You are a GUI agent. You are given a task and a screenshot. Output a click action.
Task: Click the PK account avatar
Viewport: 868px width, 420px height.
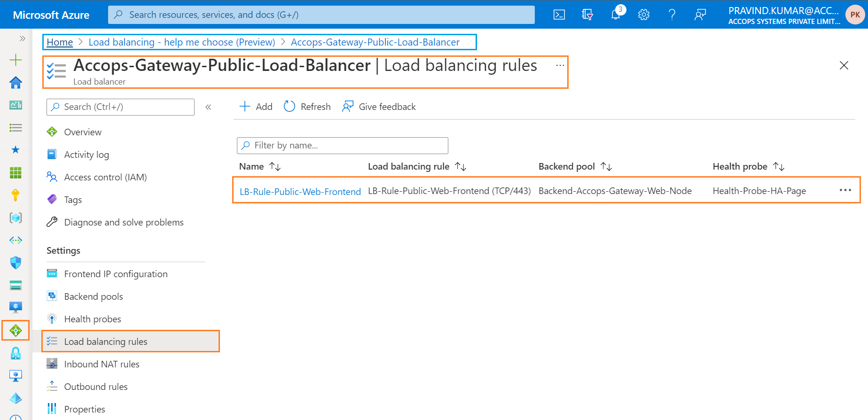[855, 15]
